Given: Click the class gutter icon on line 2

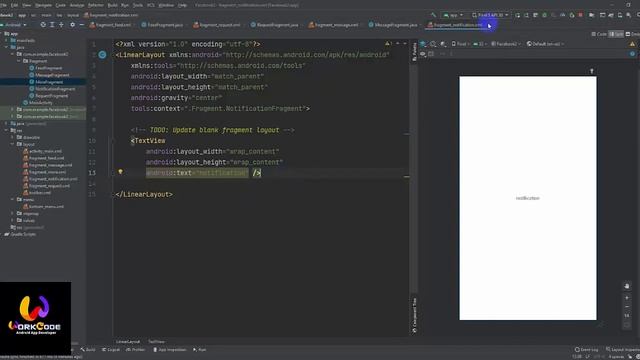Looking at the screenshot, I should click(x=102, y=55).
